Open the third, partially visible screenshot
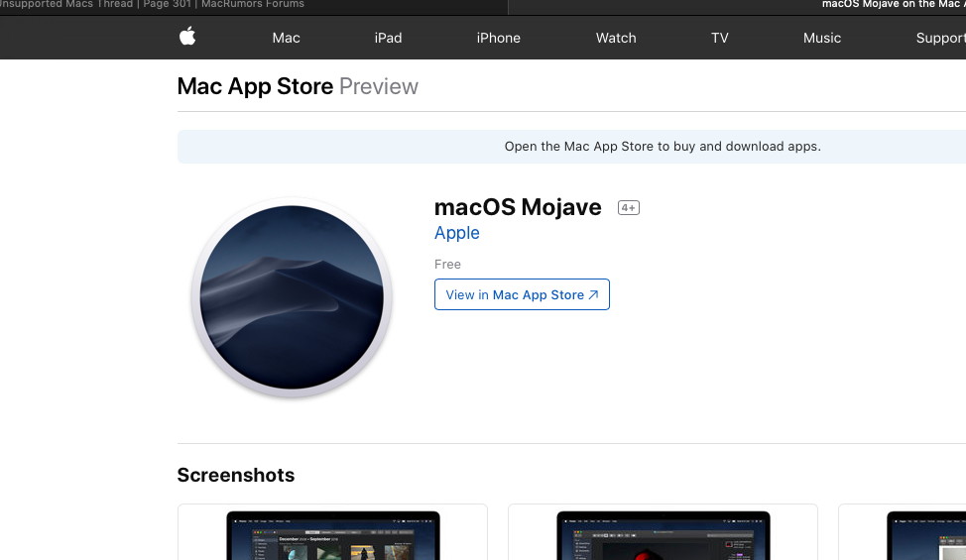The image size is (966, 560). pos(903,532)
